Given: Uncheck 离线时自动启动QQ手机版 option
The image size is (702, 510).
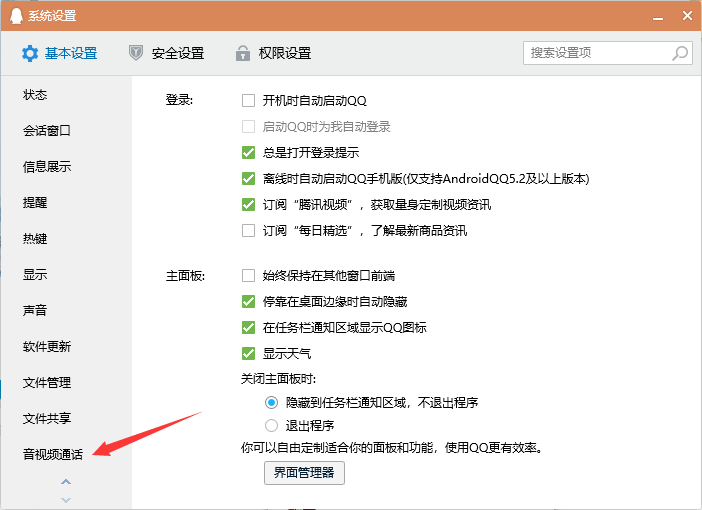Looking at the screenshot, I should click(x=248, y=178).
